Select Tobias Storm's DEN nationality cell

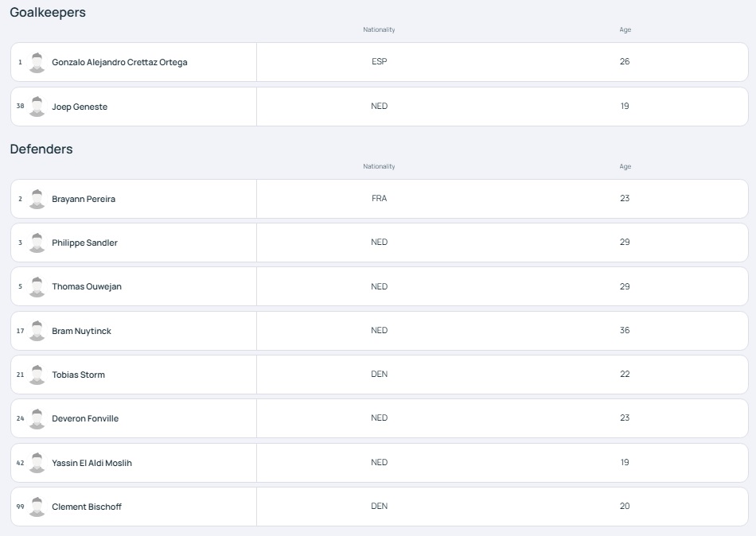379,374
